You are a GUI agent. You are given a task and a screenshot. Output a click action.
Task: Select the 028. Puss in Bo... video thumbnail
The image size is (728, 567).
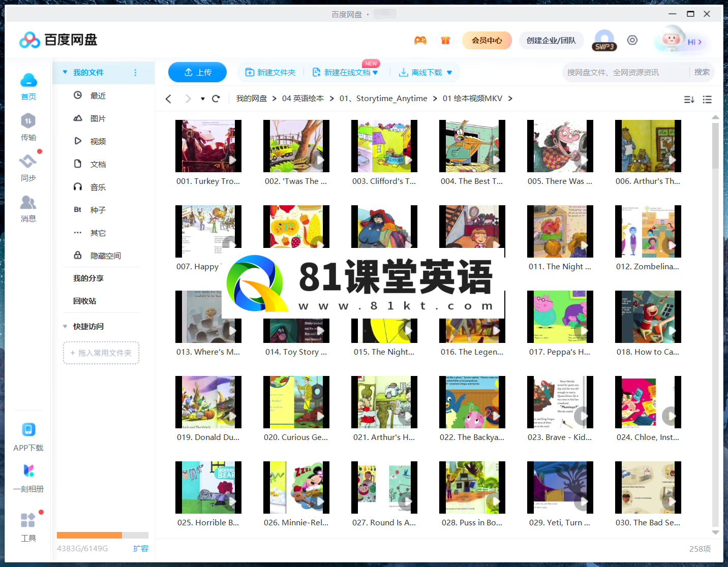[472, 487]
